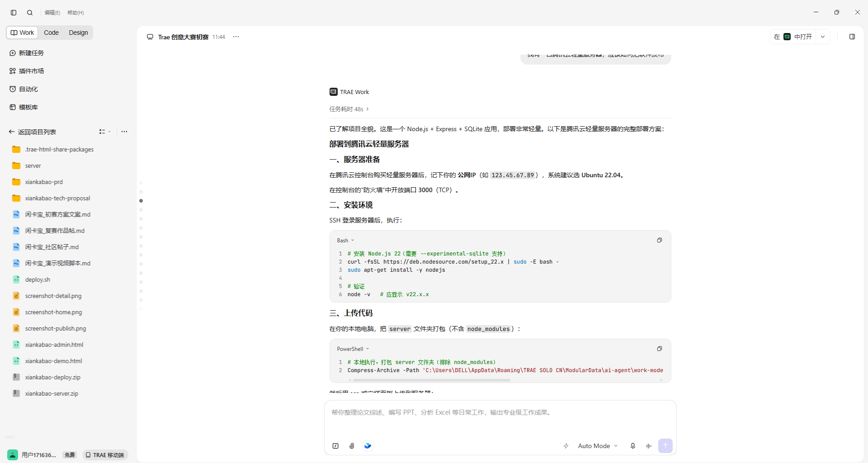Open 闲卡宝_复赛作品帖.md file
Image resolution: width=868 pixels, height=463 pixels.
(49, 231)
